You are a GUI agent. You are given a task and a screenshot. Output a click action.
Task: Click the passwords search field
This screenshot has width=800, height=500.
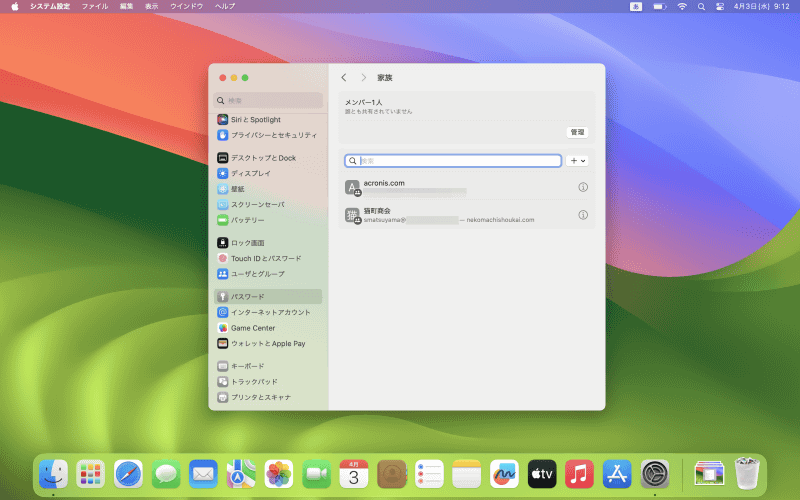point(453,161)
